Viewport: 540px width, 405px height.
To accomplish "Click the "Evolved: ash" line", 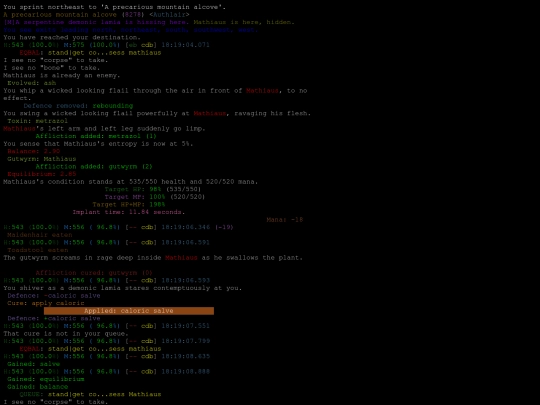I will coord(32,83).
